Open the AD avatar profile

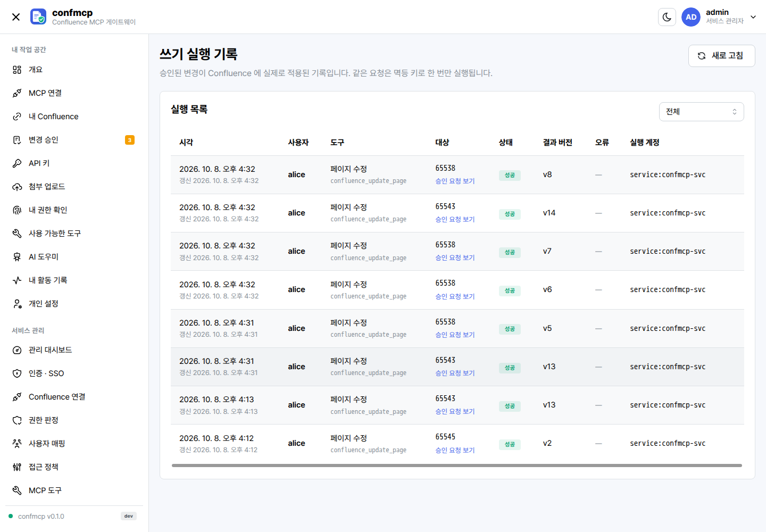pos(691,17)
